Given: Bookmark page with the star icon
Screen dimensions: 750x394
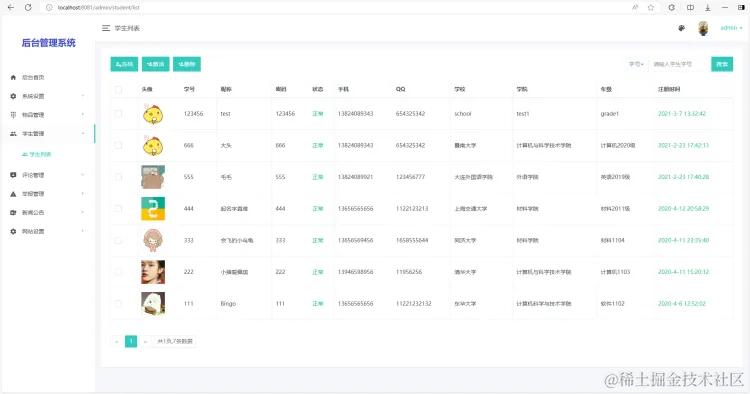Looking at the screenshot, I should point(651,8).
